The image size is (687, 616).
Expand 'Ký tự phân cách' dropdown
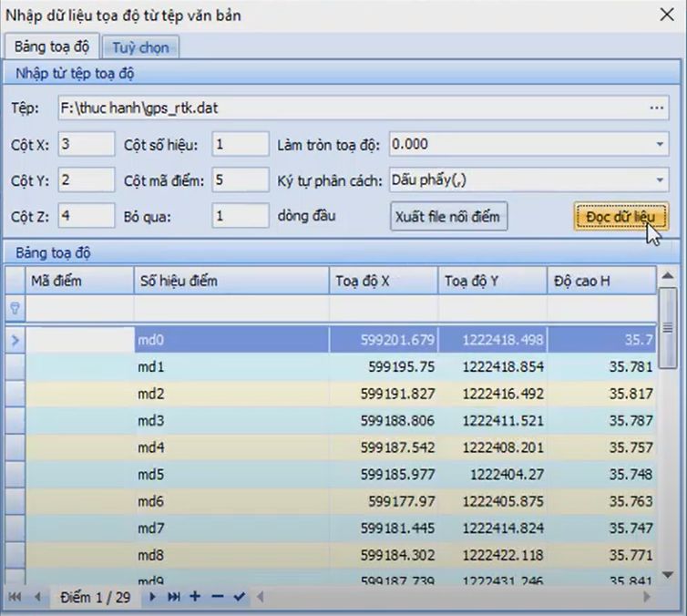659,180
